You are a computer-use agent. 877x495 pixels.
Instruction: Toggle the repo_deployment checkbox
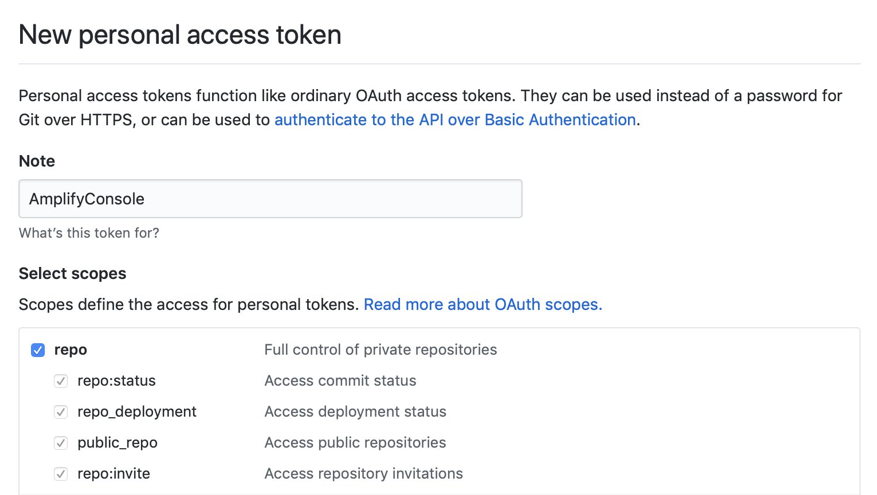click(x=61, y=412)
